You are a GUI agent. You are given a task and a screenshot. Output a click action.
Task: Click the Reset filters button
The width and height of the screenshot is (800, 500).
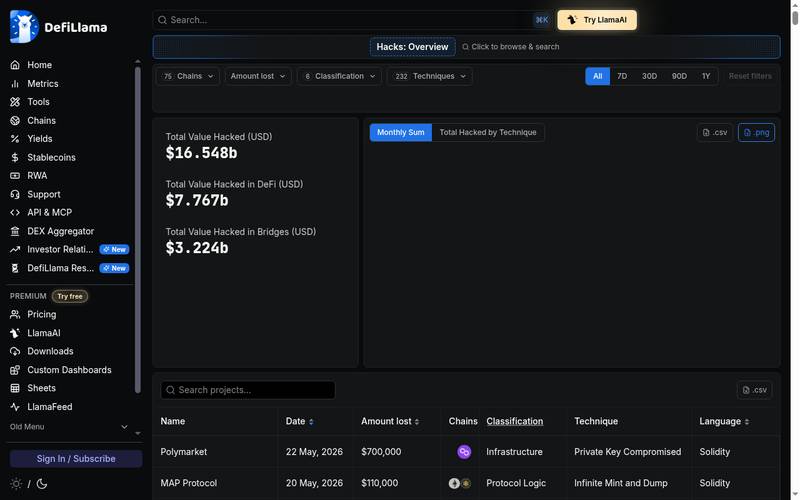tap(750, 76)
